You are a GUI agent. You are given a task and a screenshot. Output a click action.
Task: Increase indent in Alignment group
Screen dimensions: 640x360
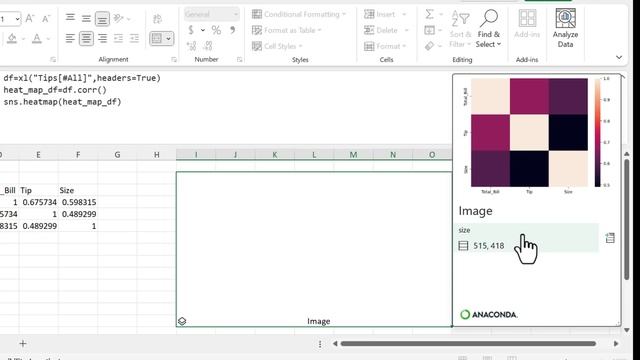pyautogui.click(x=134, y=38)
